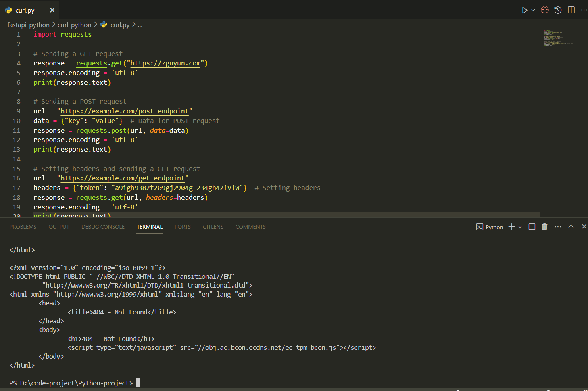
Task: Run the Python file with play button
Action: point(525,10)
